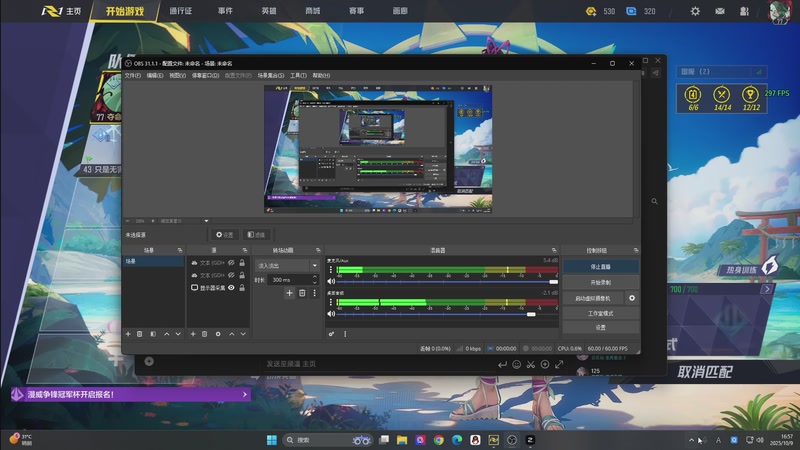Click the virtual camera settings gear icon

click(x=632, y=298)
